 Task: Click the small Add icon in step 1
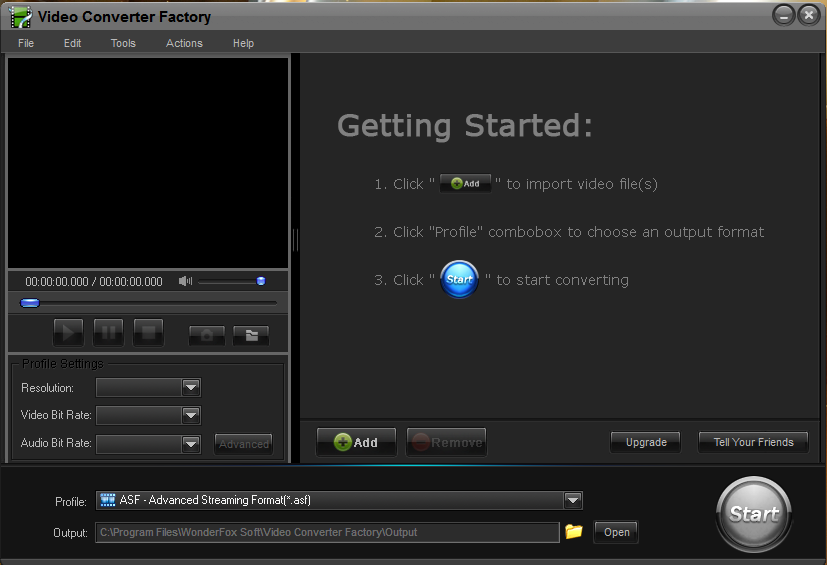(x=466, y=184)
